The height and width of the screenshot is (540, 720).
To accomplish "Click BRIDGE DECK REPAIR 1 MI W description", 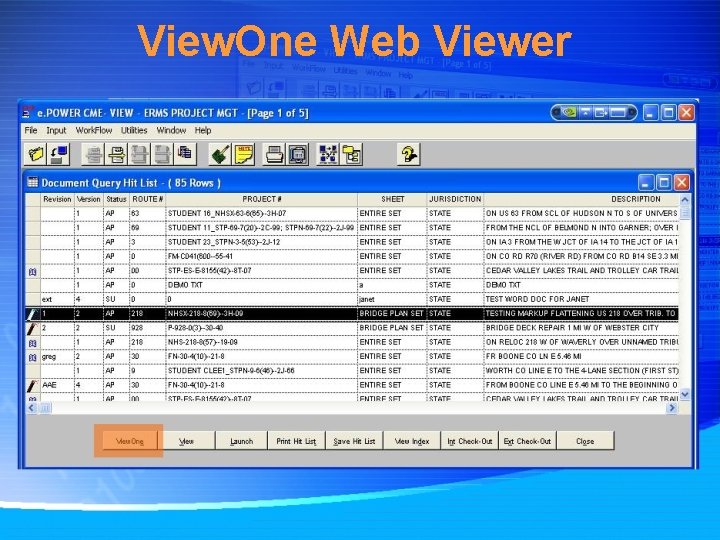I will click(x=572, y=328).
